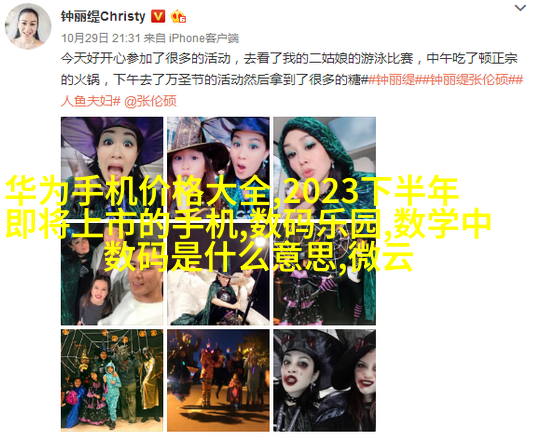The image size is (536, 439).
Task: Open thumbnail with girl and witch
Action: point(218,168)
